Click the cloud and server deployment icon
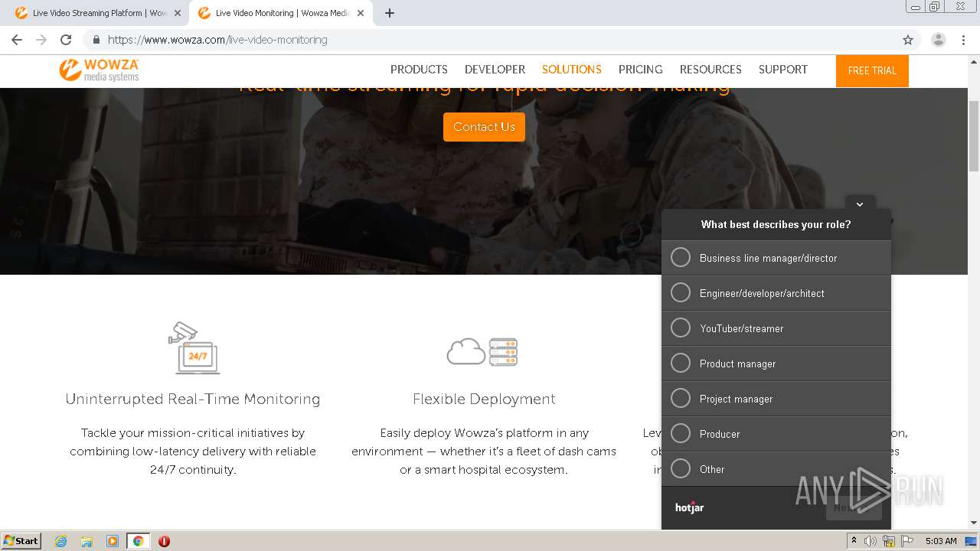Screen dimensions: 980x551 483,351
